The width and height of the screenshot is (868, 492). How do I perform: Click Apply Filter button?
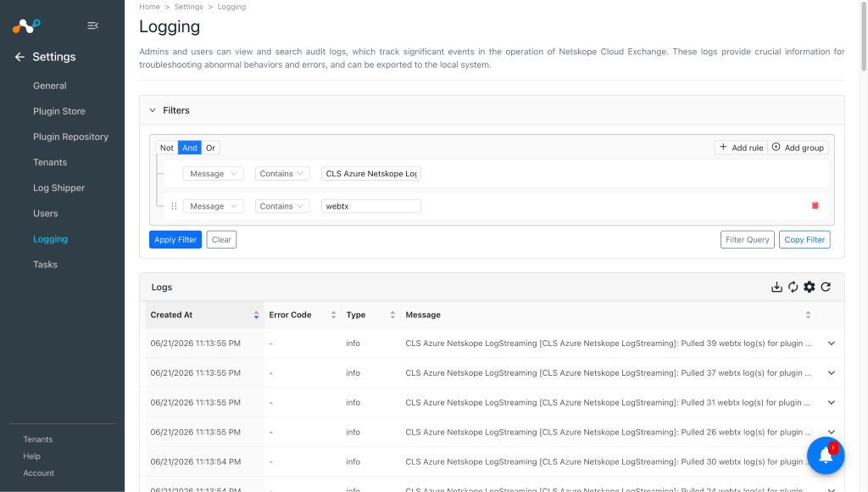pos(175,239)
